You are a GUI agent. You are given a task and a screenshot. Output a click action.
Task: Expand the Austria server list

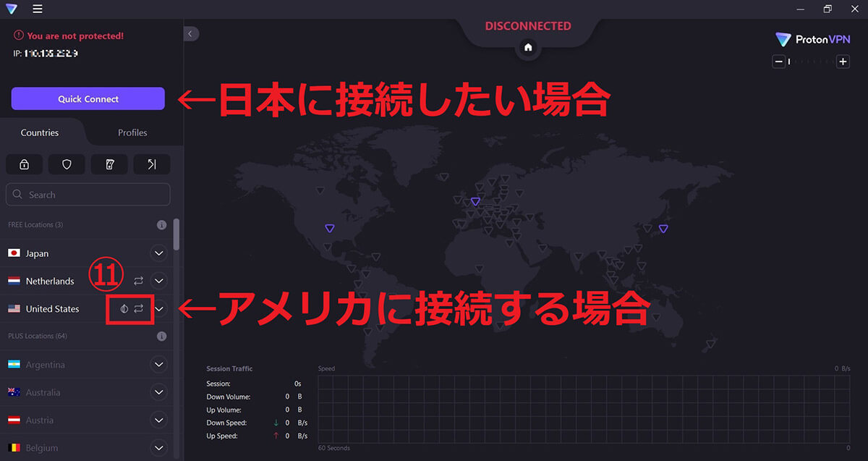coord(158,420)
